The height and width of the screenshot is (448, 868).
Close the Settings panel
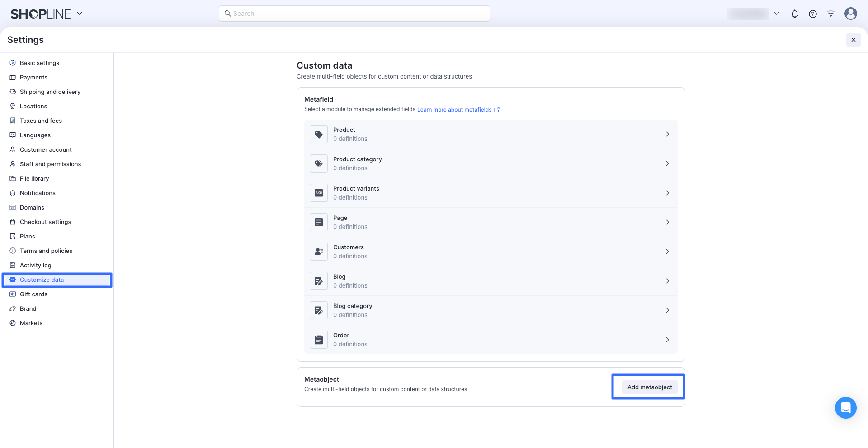point(853,40)
